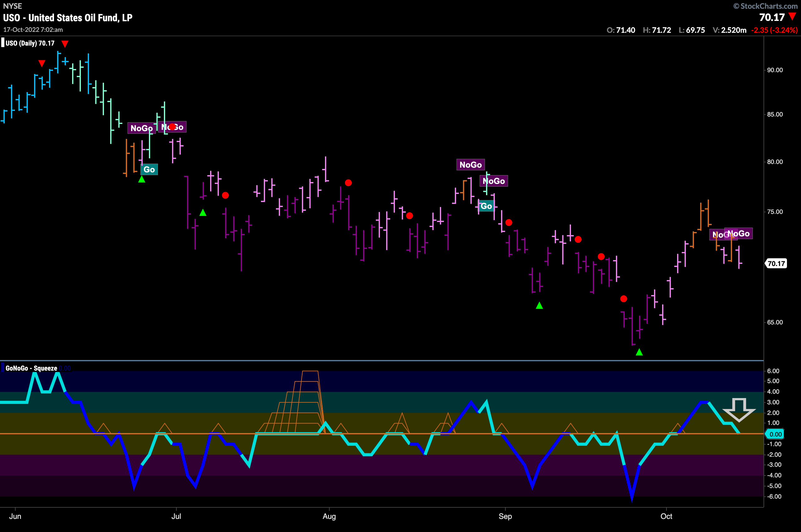Select the NoGo flag near 80.00 in late August

pos(470,165)
